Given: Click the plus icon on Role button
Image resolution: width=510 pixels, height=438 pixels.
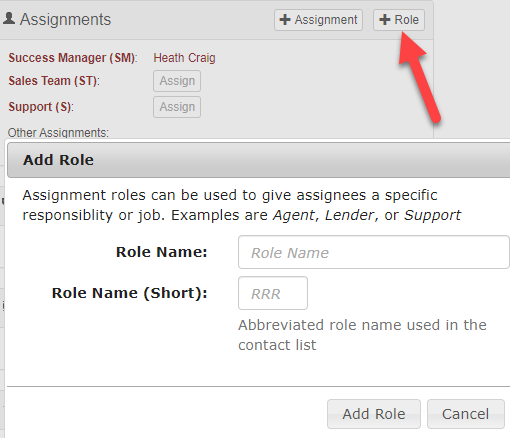Looking at the screenshot, I should [385, 20].
